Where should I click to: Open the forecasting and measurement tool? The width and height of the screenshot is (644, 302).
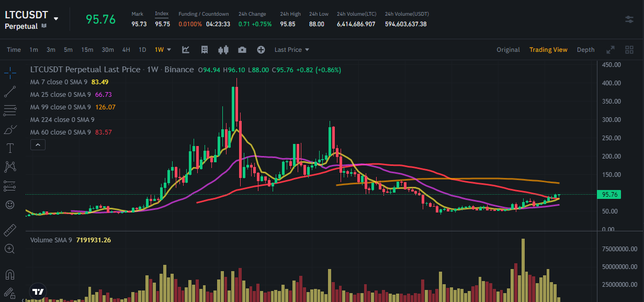click(x=10, y=185)
